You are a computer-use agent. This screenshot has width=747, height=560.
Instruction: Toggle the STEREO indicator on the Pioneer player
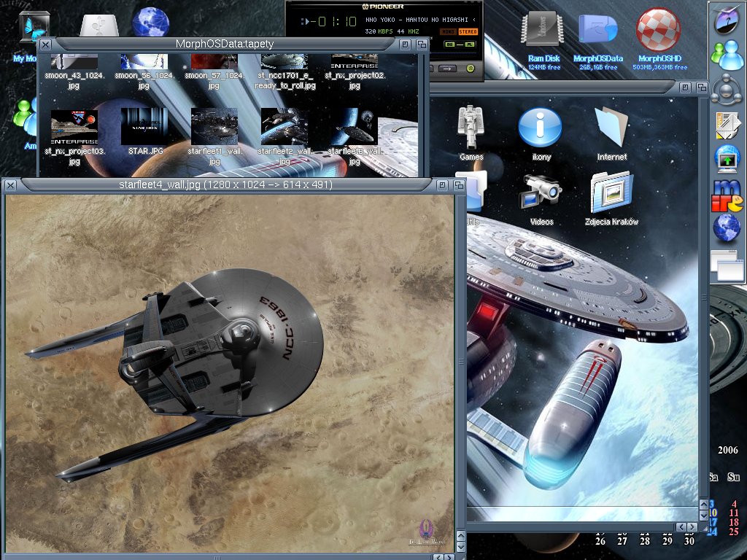point(468,31)
